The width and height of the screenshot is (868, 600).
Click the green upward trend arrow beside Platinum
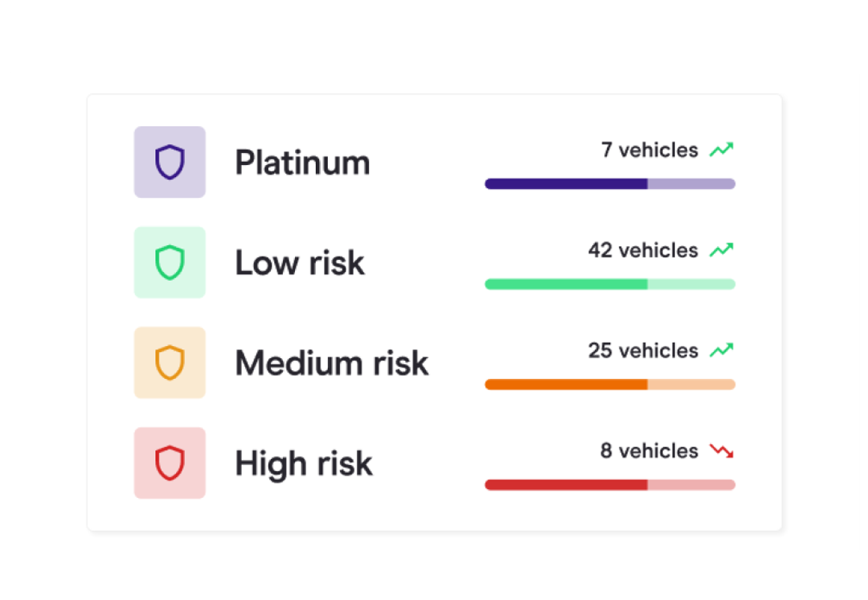(x=722, y=149)
